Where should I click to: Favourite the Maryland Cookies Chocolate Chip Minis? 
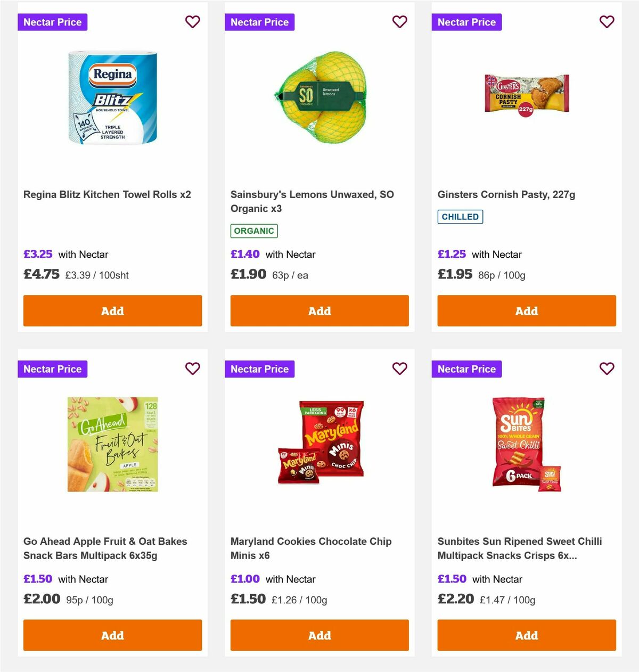399,368
